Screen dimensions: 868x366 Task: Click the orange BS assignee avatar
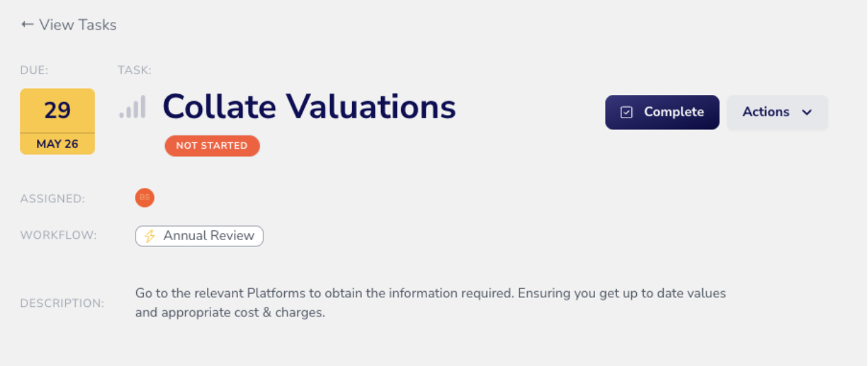tap(144, 197)
